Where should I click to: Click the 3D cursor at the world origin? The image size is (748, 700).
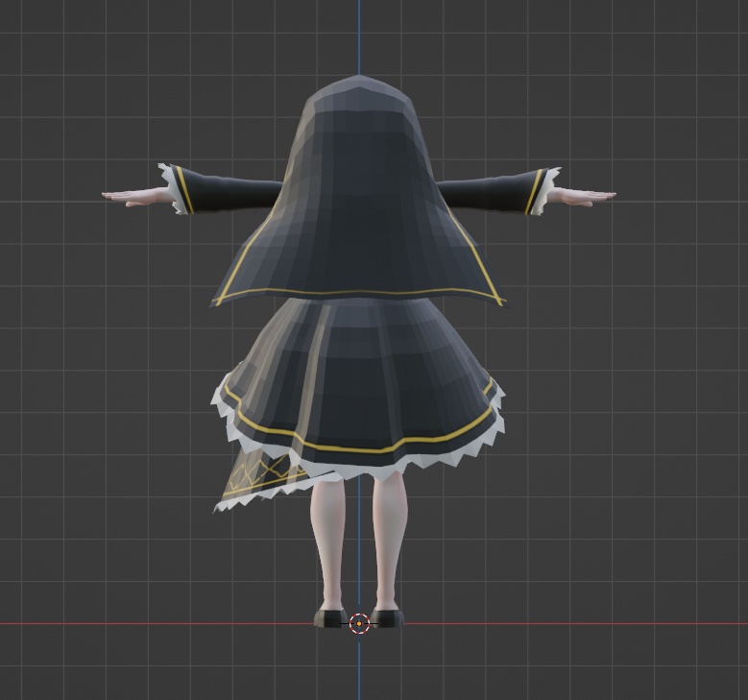(359, 623)
